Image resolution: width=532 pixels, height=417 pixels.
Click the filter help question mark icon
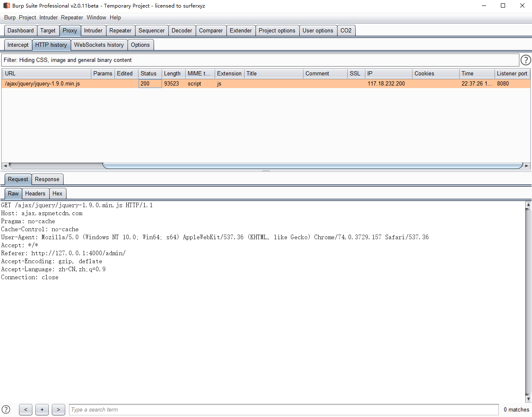(525, 60)
